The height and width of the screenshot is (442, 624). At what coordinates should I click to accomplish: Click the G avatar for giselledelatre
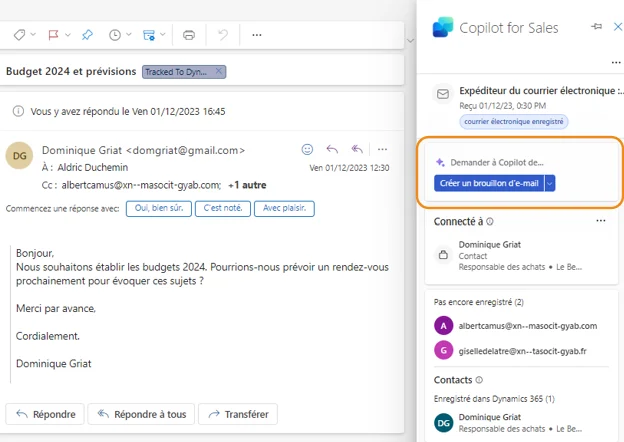tap(443, 350)
